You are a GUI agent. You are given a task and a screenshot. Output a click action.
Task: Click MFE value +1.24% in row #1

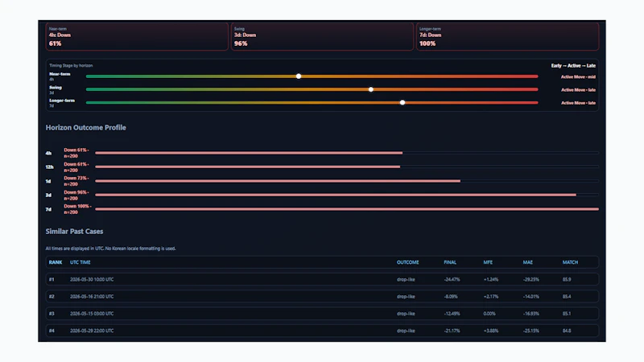point(491,279)
